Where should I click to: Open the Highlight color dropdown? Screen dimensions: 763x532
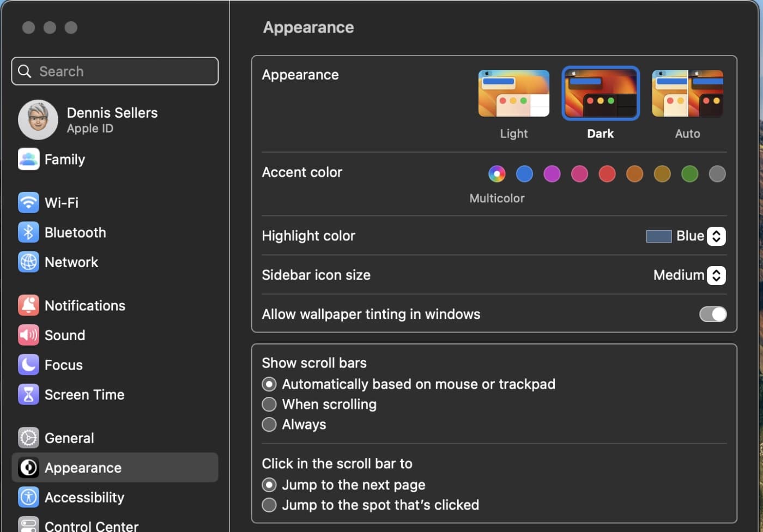pos(716,236)
